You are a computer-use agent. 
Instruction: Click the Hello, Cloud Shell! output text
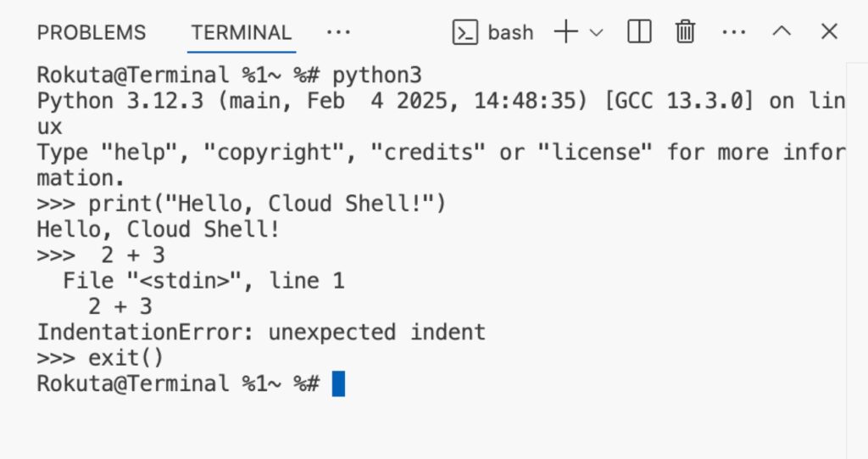(159, 229)
